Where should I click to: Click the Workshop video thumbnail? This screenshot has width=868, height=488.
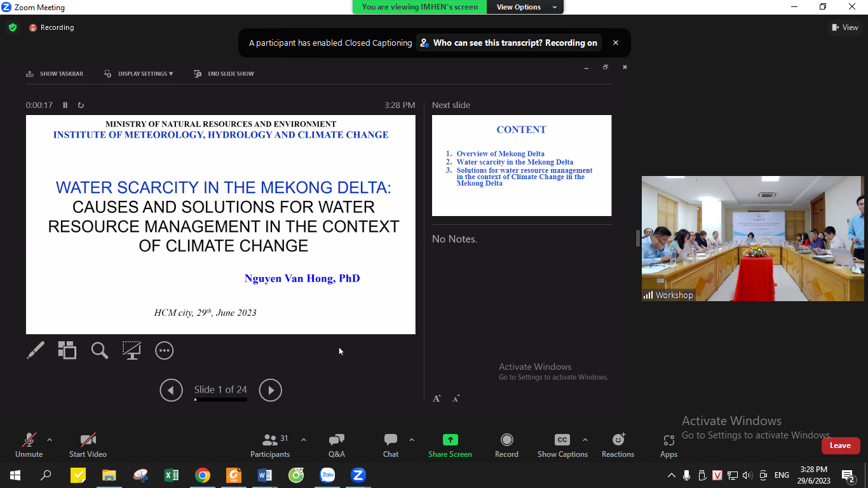[752, 238]
